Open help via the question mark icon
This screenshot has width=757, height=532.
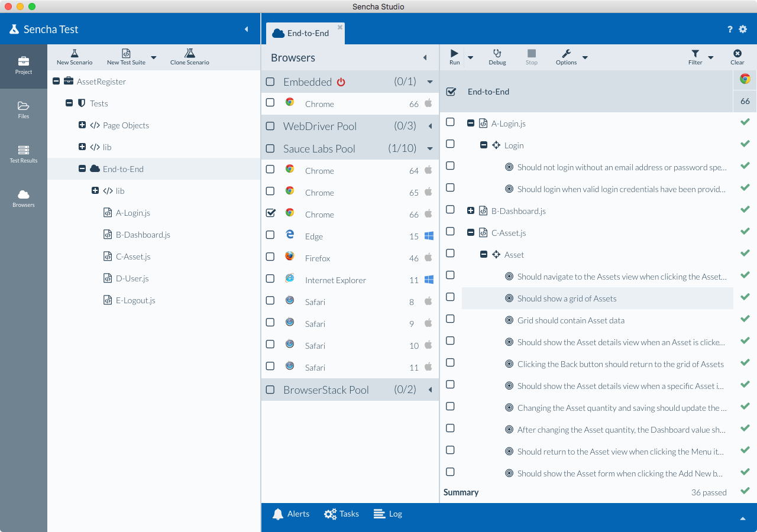[x=730, y=29]
